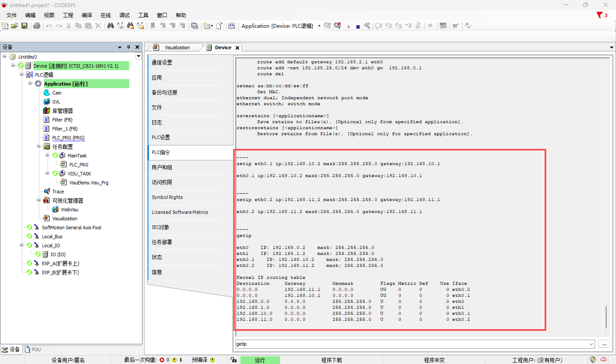Collapse the Untitled1 project root node
Viewport: 616px width, 364px height.
coord(4,56)
